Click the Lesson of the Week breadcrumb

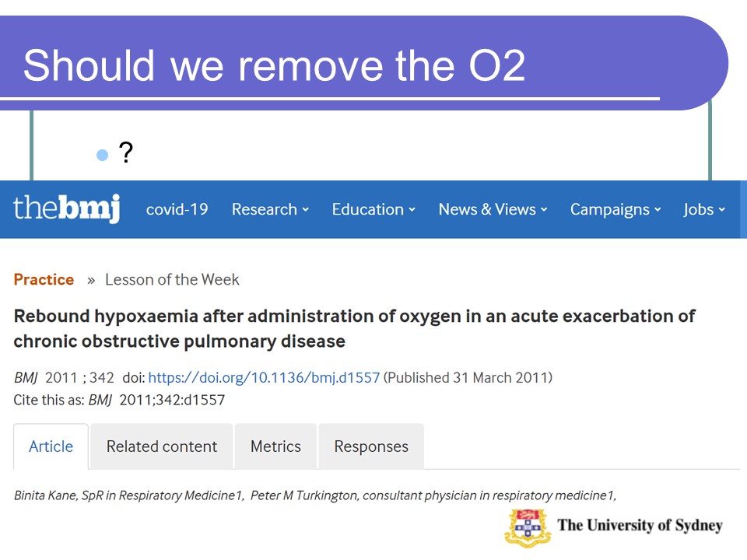pyautogui.click(x=172, y=279)
